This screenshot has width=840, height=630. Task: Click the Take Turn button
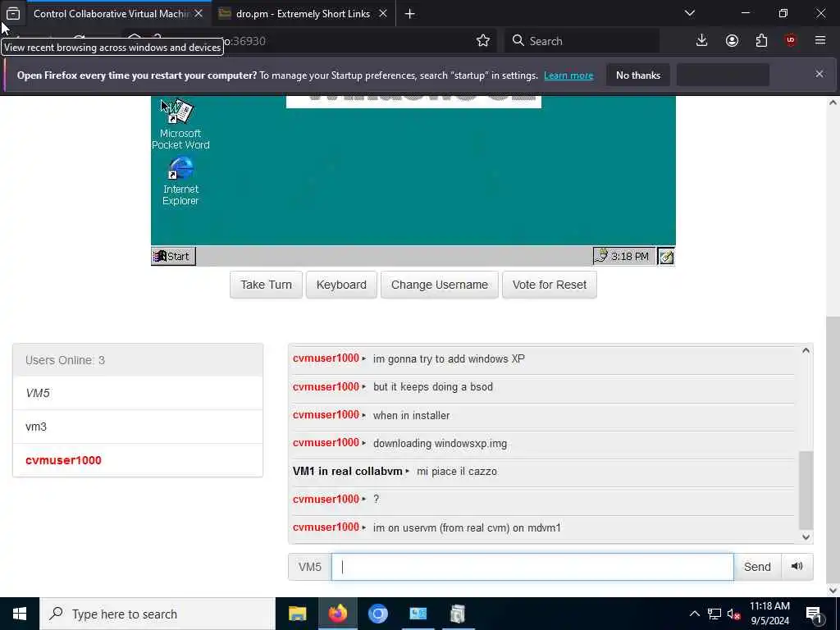click(x=267, y=285)
